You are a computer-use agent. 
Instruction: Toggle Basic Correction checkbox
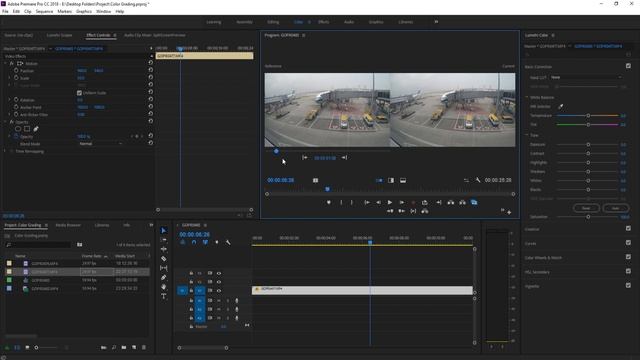(x=628, y=66)
